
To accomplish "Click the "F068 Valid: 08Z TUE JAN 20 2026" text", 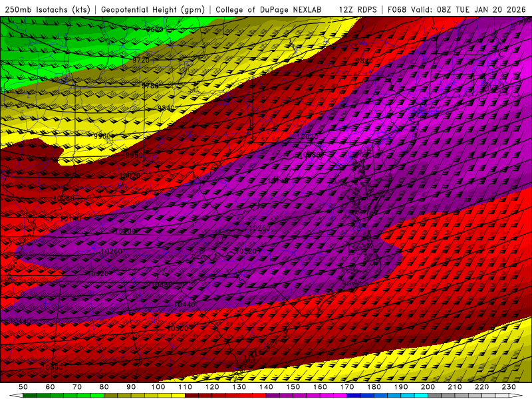I will 456,10.
